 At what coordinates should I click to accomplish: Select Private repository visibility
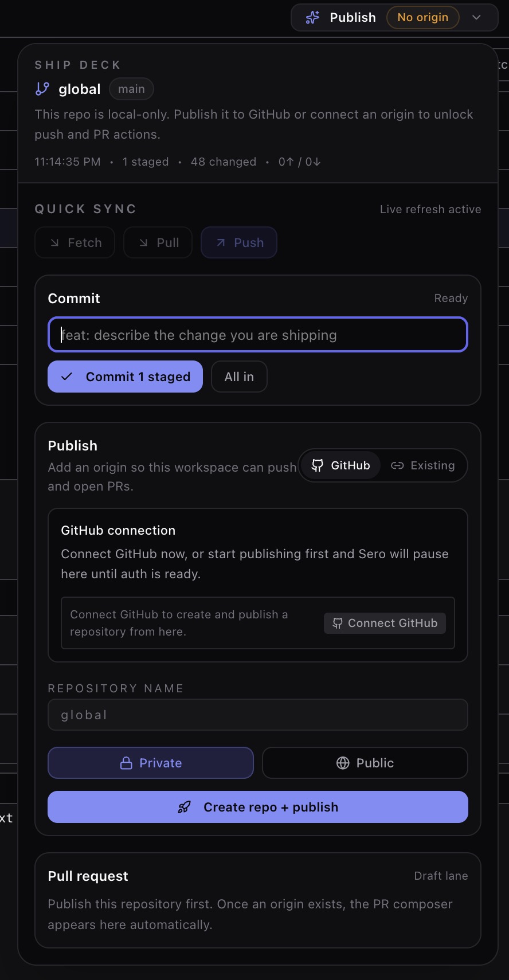(151, 763)
